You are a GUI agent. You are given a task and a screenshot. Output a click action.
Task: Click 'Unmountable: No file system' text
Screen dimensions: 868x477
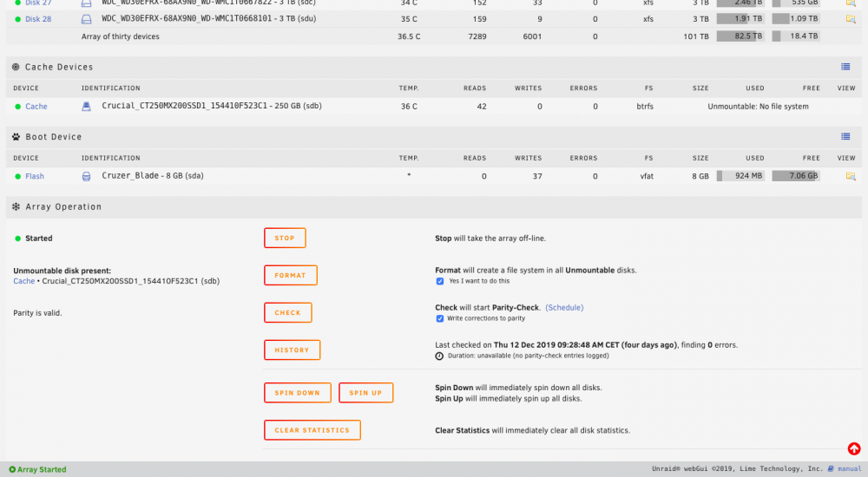(x=758, y=107)
